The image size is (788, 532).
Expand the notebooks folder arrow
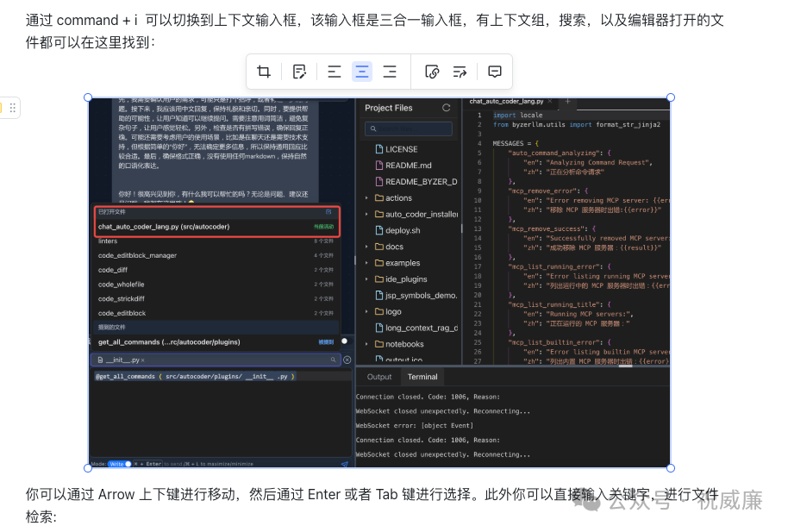point(367,344)
